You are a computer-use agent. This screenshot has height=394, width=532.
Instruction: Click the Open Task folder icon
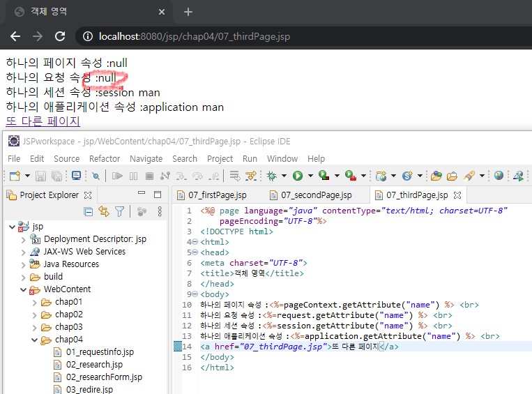coord(452,176)
